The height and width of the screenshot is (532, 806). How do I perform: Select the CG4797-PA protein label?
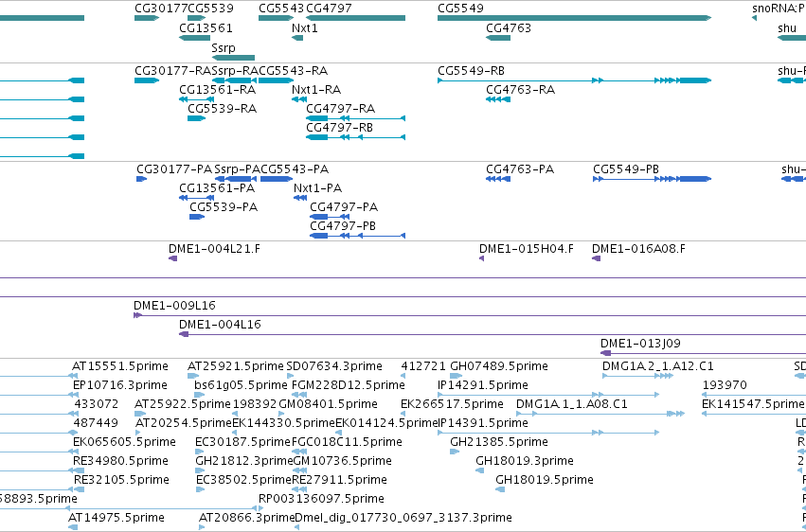344,207
